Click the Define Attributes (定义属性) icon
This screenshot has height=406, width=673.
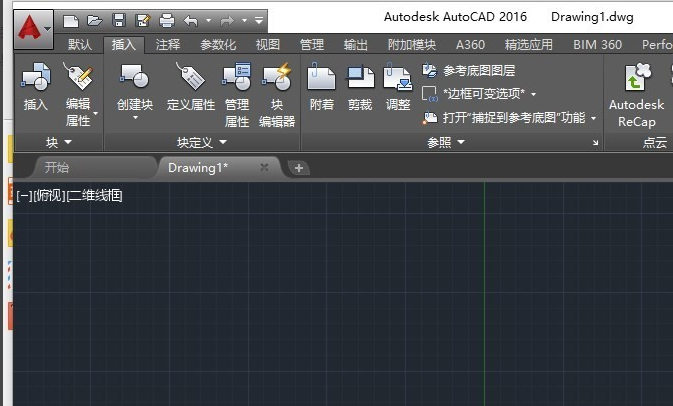[190, 77]
